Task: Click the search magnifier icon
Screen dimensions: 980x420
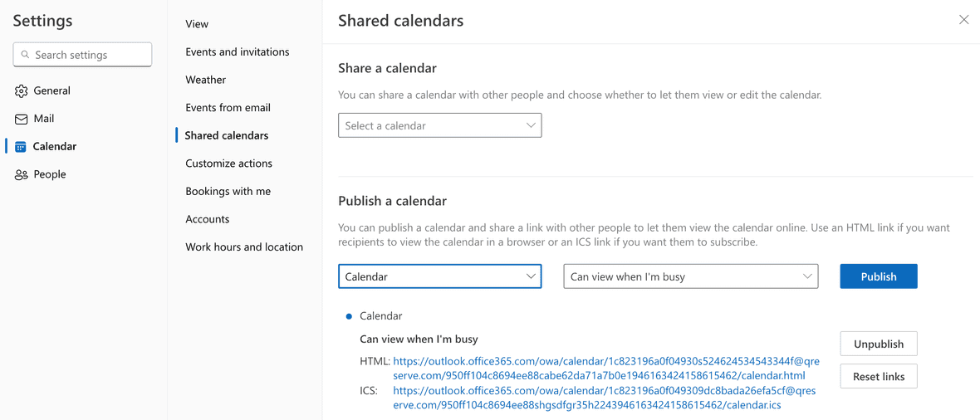Action: pyautogui.click(x=25, y=55)
